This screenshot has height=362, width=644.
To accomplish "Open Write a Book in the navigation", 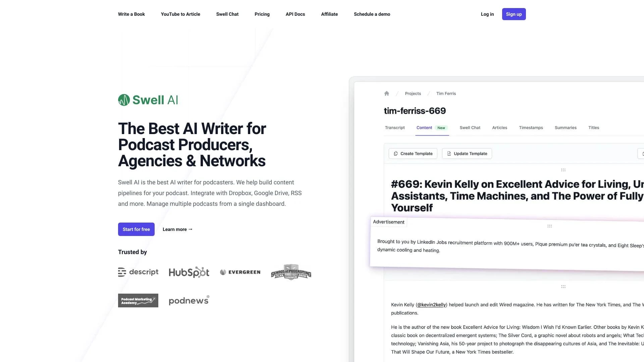I will pos(131,14).
